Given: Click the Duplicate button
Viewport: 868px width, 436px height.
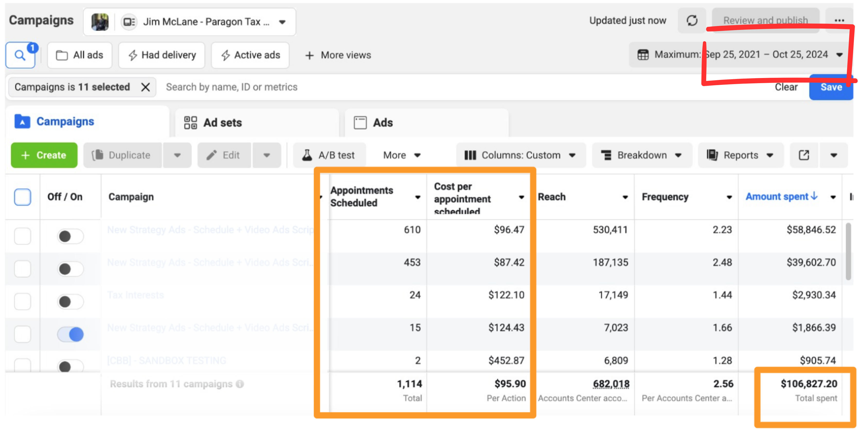Looking at the screenshot, I should coord(123,155).
